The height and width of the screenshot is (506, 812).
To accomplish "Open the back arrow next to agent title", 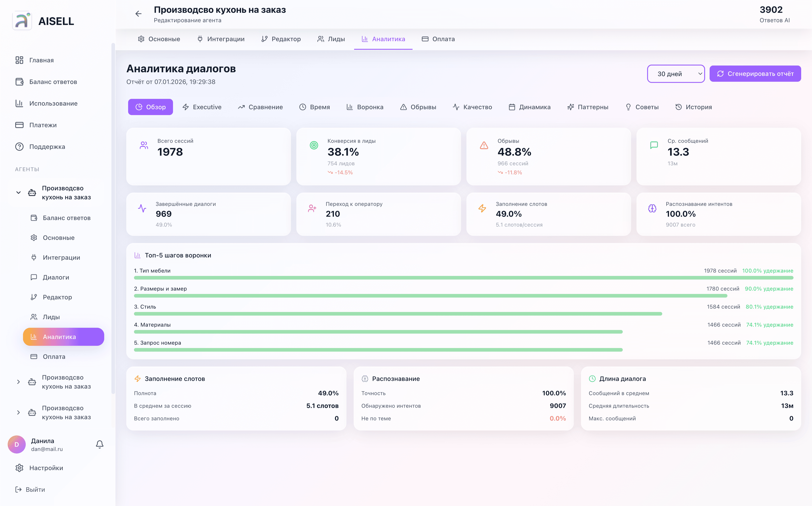I will coord(139,14).
